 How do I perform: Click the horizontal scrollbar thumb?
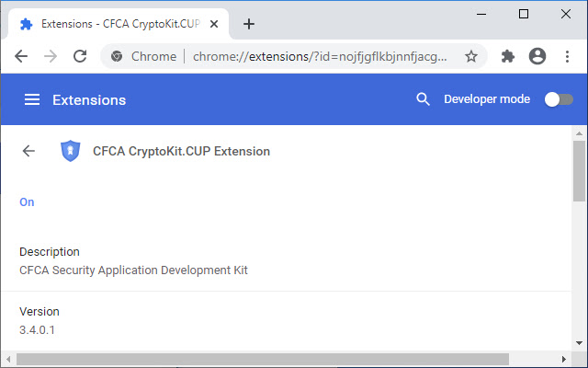263,359
